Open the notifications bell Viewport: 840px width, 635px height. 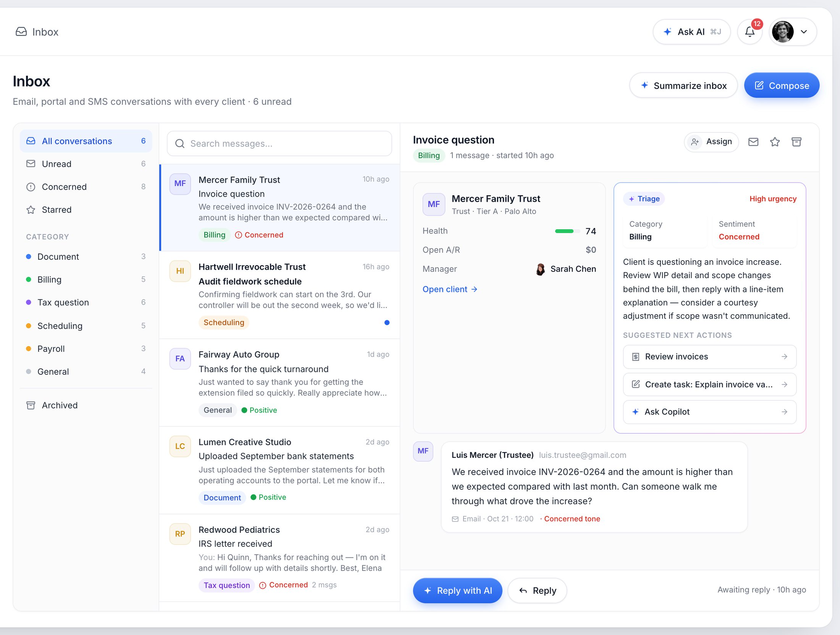[x=750, y=32]
